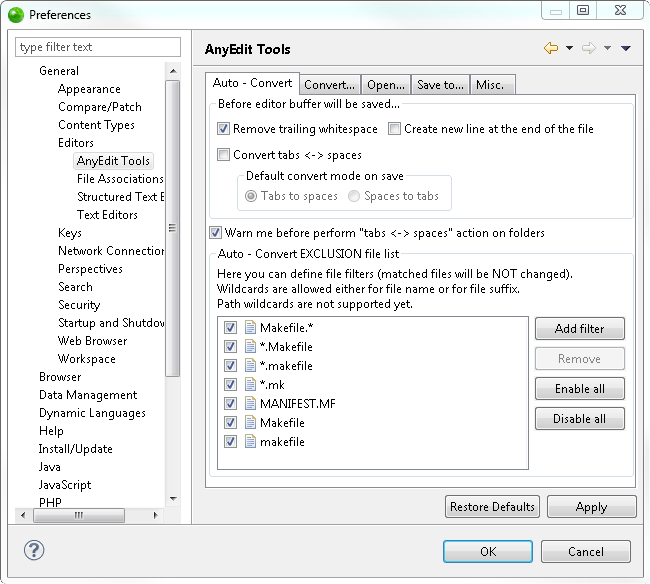The width and height of the screenshot is (650, 584).
Task: Open the Workspace preferences page
Action: coord(86,359)
